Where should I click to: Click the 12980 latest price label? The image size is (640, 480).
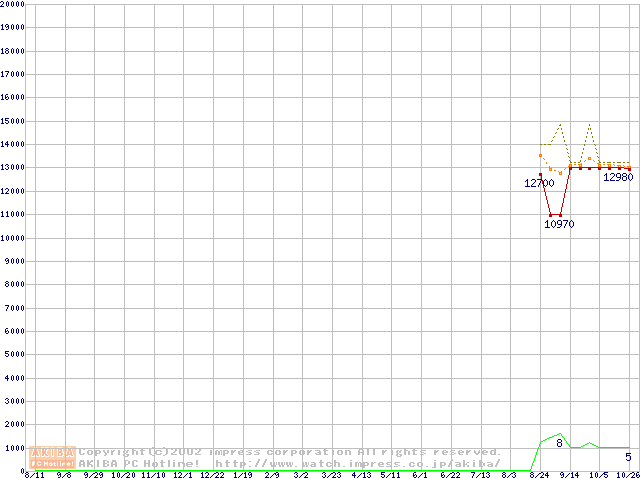(x=617, y=177)
